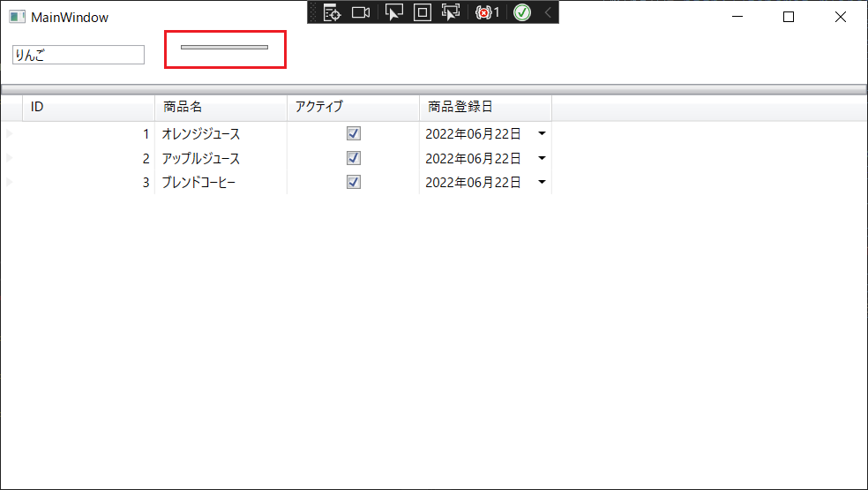Sort by the 商品名 column header
868x490 pixels.
point(221,107)
